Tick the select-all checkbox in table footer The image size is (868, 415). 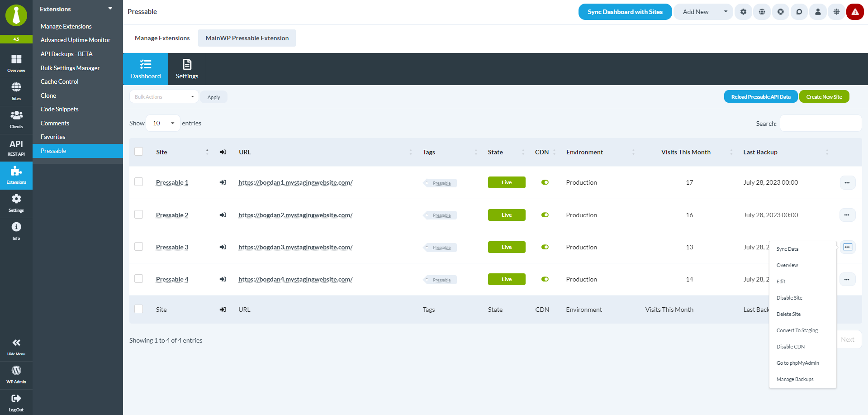(139, 309)
